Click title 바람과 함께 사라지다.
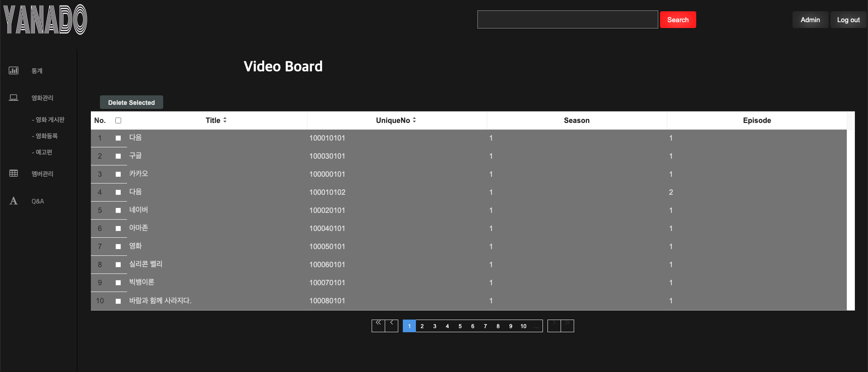 [160, 301]
